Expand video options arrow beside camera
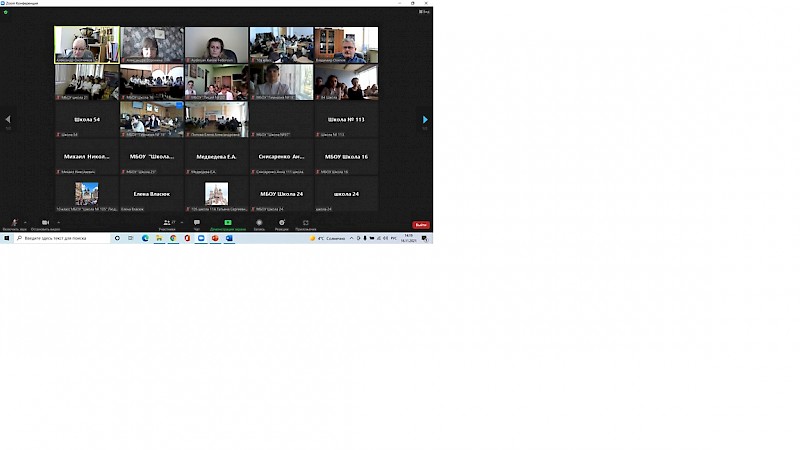The width and height of the screenshot is (800, 450). [x=57, y=221]
